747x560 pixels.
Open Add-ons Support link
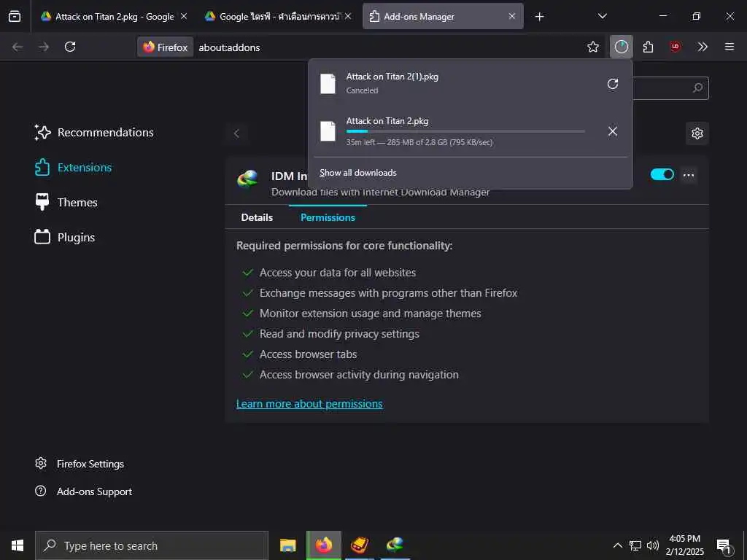(84, 491)
